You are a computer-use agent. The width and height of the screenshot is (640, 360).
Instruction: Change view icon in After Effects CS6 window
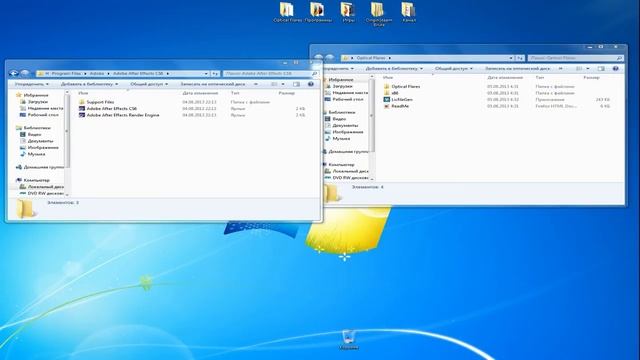pos(274,84)
